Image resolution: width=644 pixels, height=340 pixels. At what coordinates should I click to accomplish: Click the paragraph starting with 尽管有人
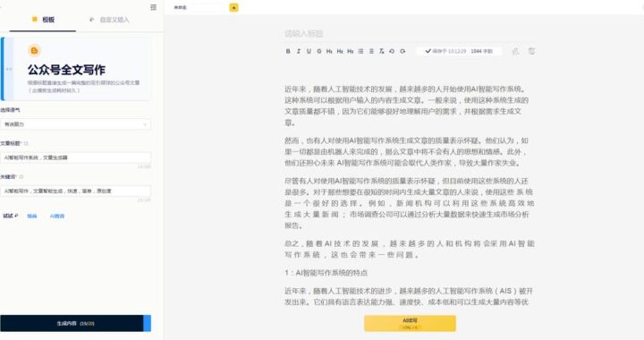(409, 203)
